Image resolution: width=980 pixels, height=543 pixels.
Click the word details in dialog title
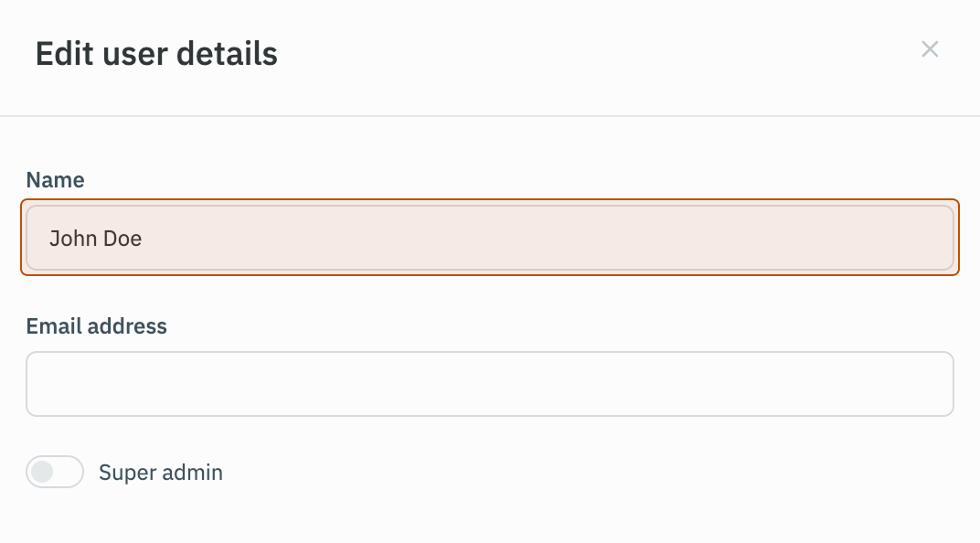pos(227,54)
